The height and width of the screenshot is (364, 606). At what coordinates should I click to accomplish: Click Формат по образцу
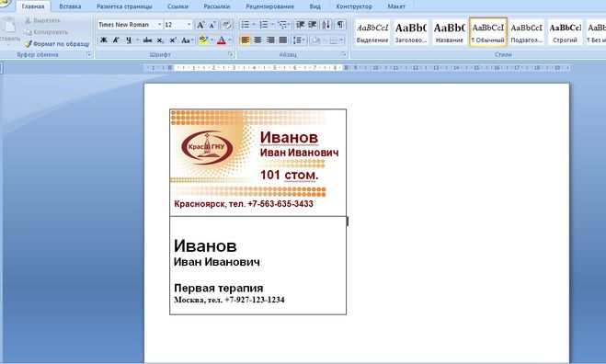(57, 44)
